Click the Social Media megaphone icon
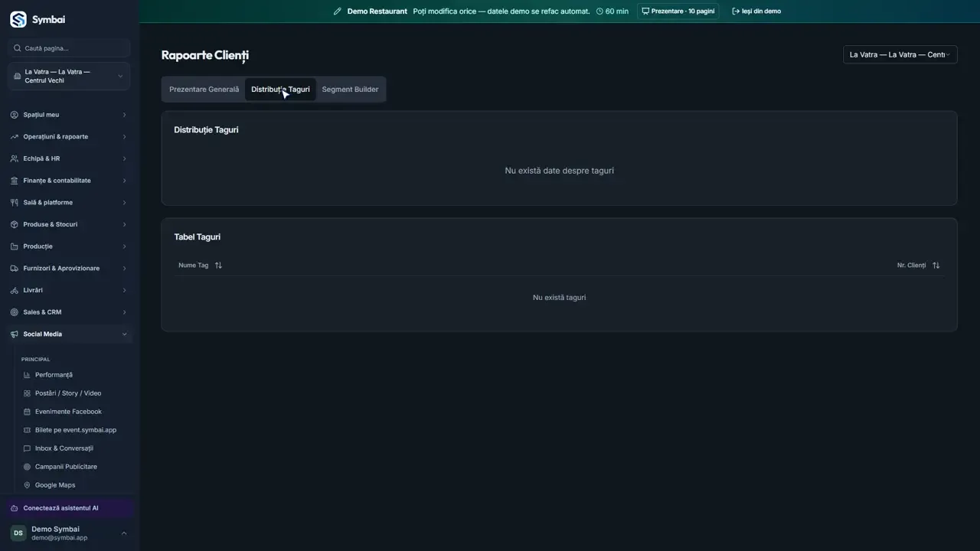The height and width of the screenshot is (551, 980). coord(15,334)
